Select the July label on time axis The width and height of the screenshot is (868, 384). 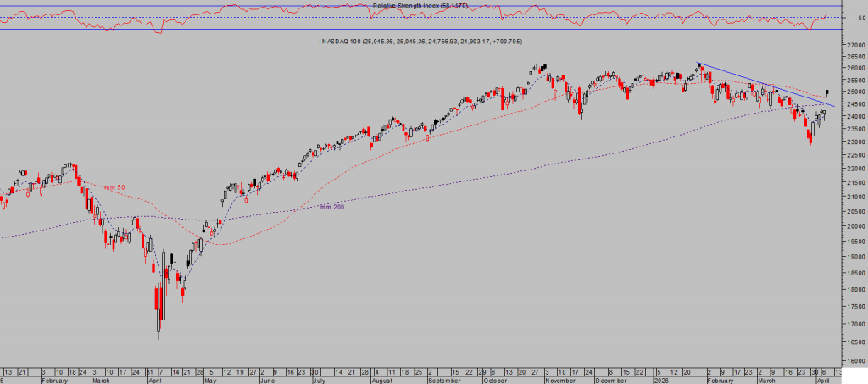pos(319,380)
